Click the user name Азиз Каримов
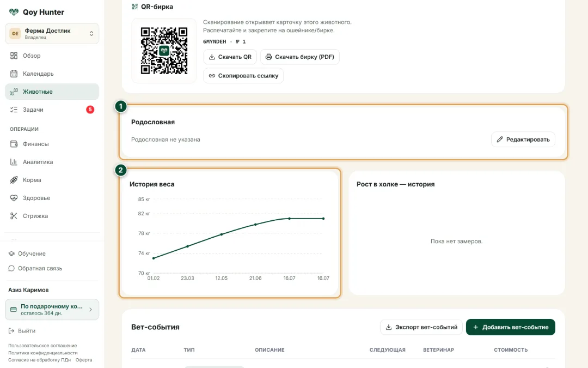Image resolution: width=588 pixels, height=368 pixels. point(28,290)
